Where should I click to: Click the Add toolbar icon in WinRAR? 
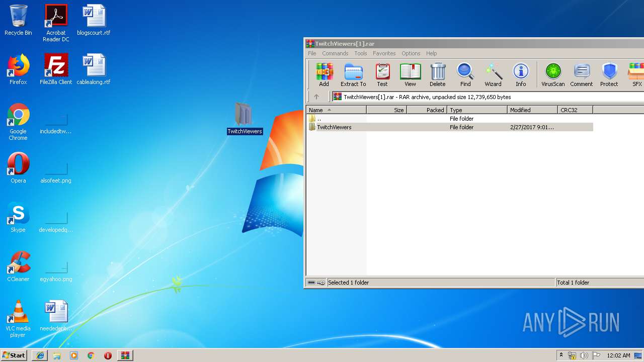coord(324,75)
